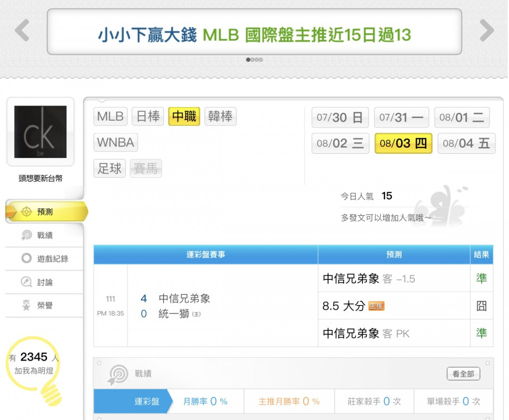Click the 囧 result for 8.5 大分
Screen dimensions: 509x420
(482, 306)
